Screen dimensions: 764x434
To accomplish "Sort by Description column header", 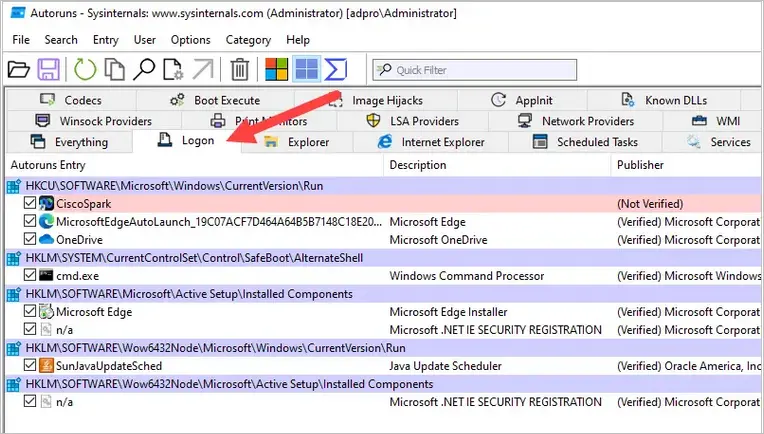I will (x=497, y=165).
